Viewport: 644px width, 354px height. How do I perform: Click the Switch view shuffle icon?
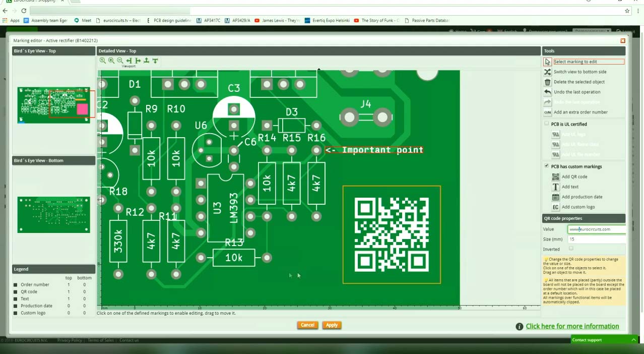pos(548,72)
